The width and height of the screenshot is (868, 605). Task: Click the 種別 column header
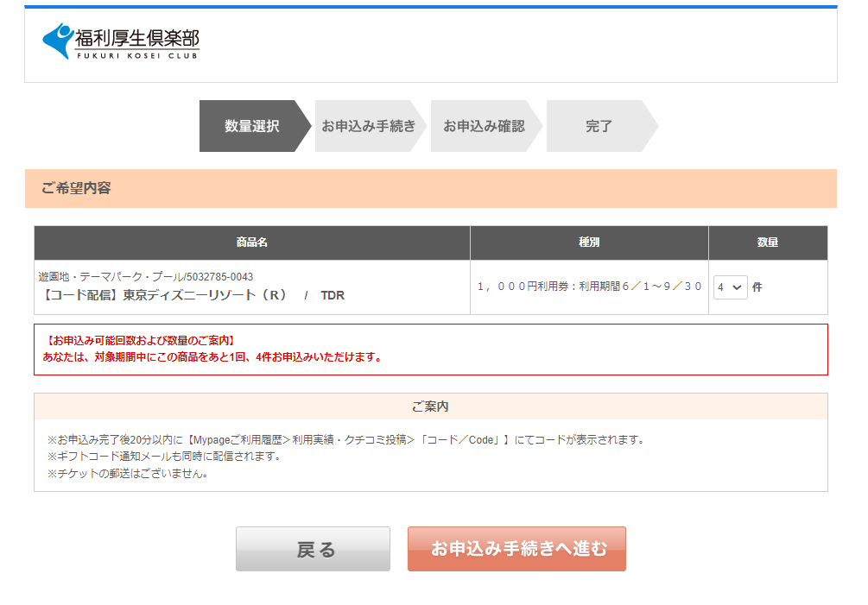[x=589, y=243]
